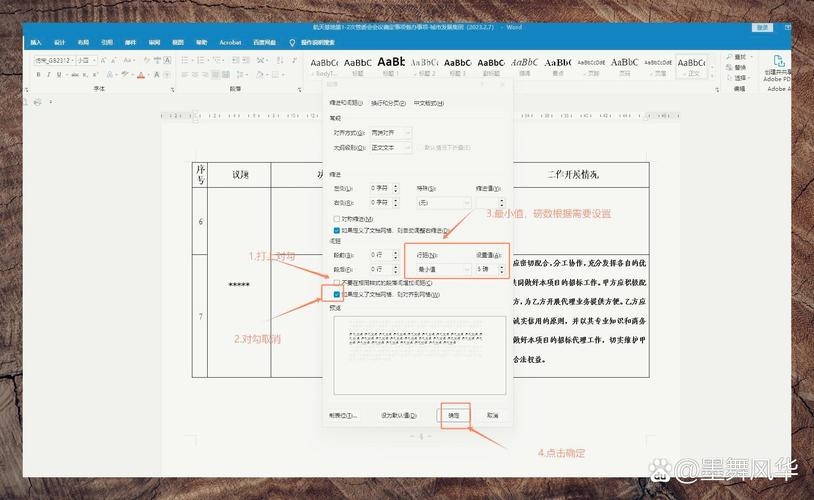
Task: Expand the 大纲级别 outline level dropdown
Action: (390, 147)
